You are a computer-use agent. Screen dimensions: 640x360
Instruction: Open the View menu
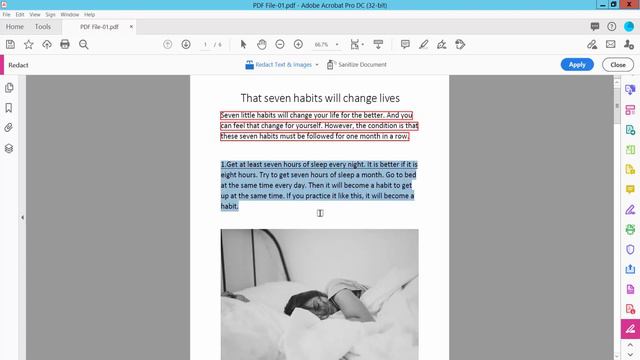pos(35,14)
